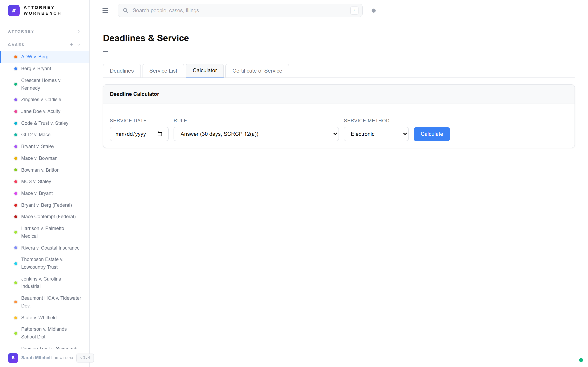Viewport: 588px width, 367px height.
Task: Expand the Attorney section chevron
Action: point(78,31)
